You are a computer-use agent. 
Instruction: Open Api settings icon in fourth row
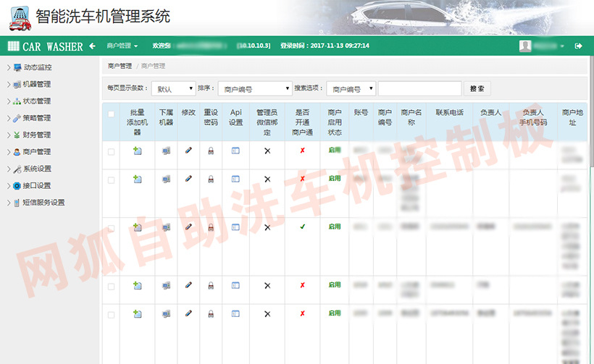(x=235, y=285)
